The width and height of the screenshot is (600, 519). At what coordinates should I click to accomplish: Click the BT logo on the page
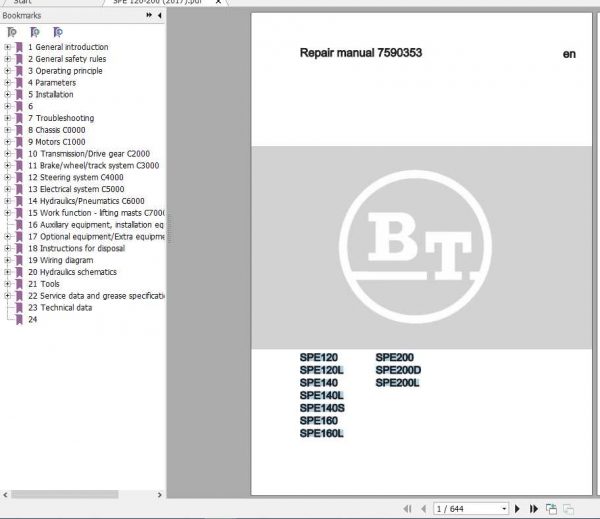415,247
